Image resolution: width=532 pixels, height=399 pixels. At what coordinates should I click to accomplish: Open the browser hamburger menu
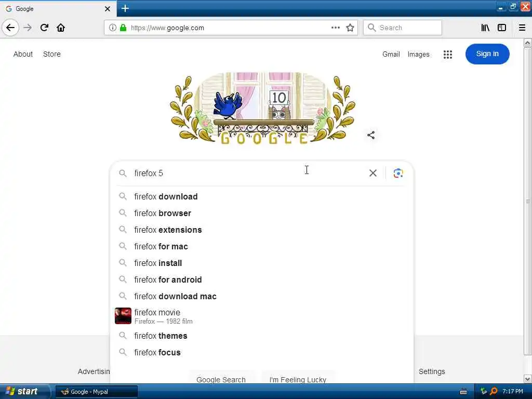522,28
